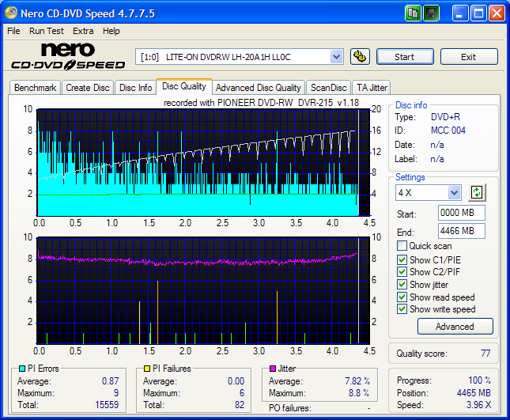This screenshot has width=510, height=420.
Task: Click the copy to clipboard icon
Action: (414, 13)
